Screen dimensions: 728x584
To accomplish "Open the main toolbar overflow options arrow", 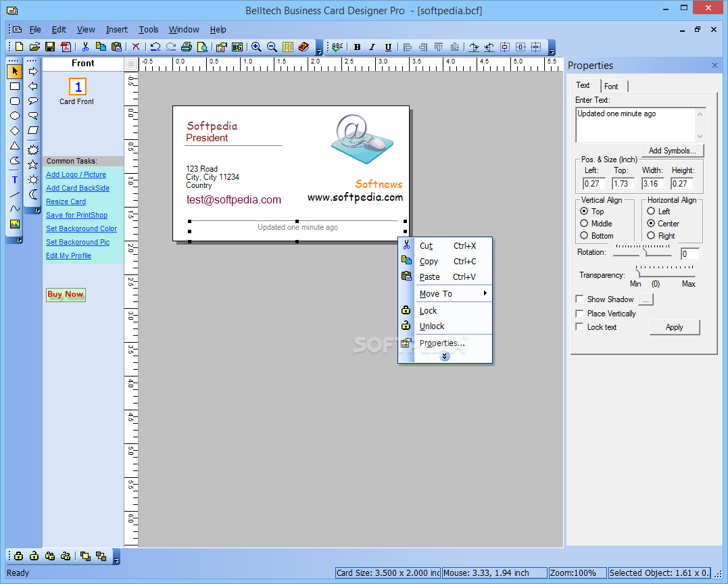I will tap(320, 48).
